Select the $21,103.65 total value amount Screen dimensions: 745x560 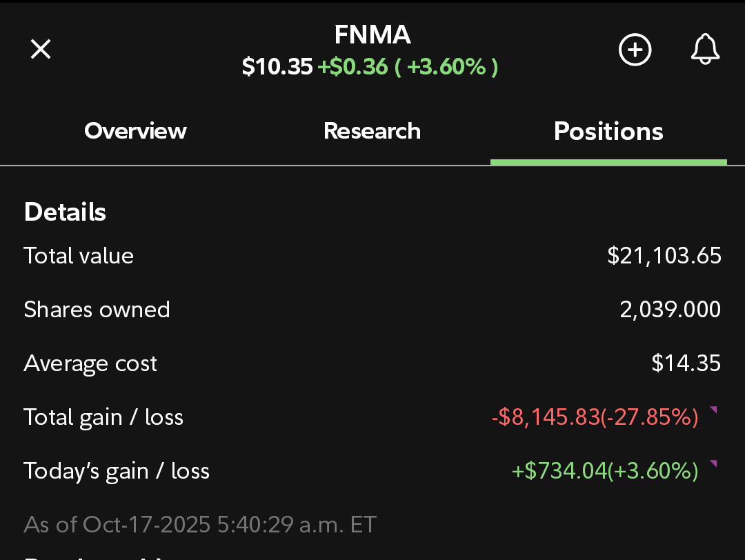pos(664,256)
